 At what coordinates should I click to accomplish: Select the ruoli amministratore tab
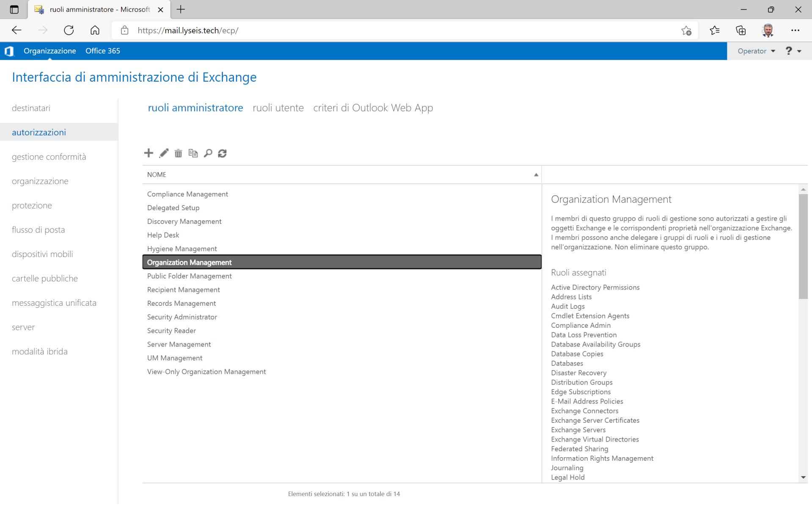tap(195, 108)
